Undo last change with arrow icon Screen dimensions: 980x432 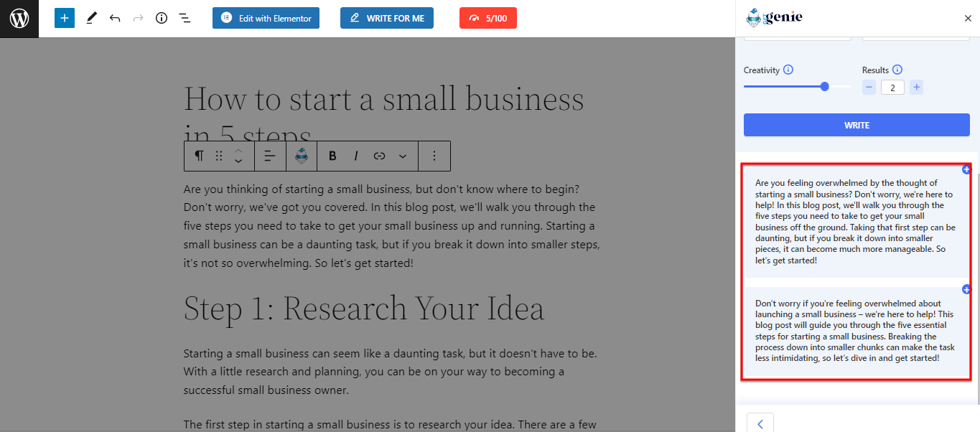point(115,18)
